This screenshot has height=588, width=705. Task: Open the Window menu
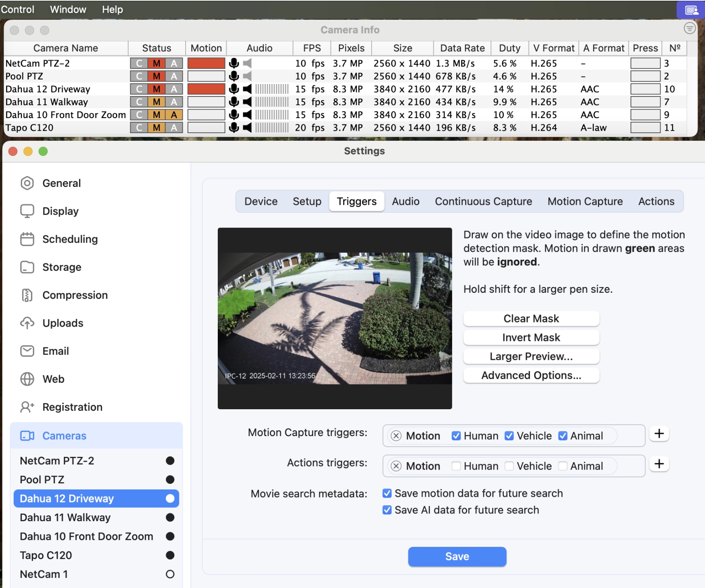click(x=68, y=9)
